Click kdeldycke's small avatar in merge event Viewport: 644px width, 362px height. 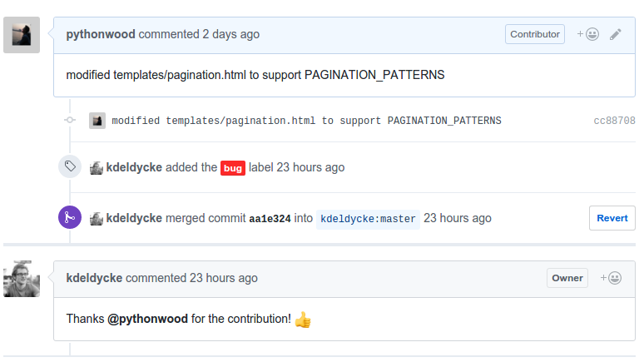[97, 218]
